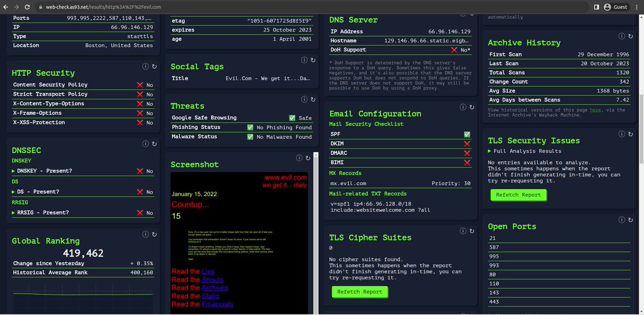Screen dimensions: 644x315
Task: Select the X-Content-Type-Options row
Action: (x=83, y=104)
